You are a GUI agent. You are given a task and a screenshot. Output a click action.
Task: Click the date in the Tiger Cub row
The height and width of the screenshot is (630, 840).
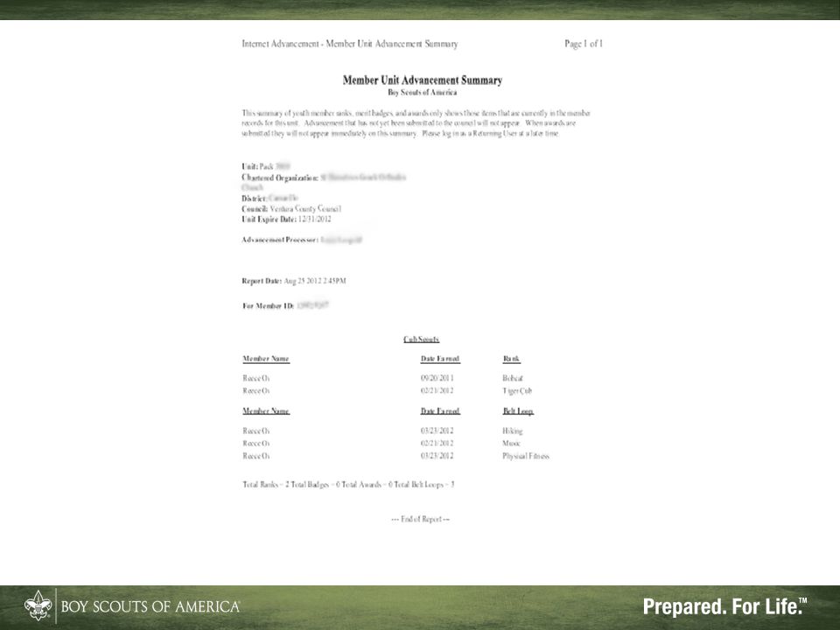[437, 391]
